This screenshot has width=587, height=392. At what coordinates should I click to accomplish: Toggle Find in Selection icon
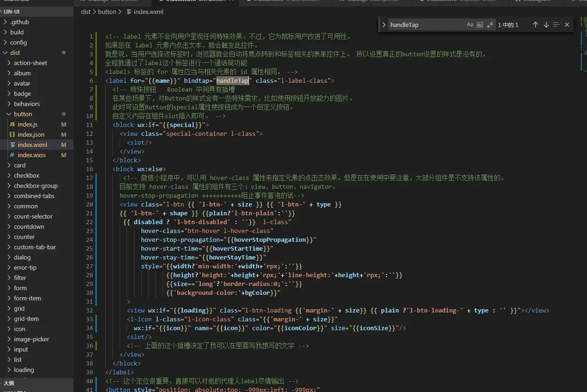(556, 25)
